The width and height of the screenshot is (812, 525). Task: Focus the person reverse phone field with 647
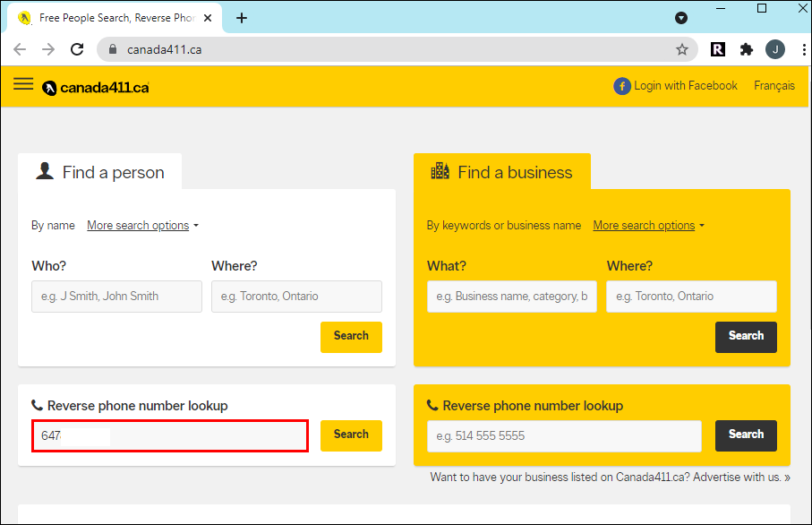170,436
